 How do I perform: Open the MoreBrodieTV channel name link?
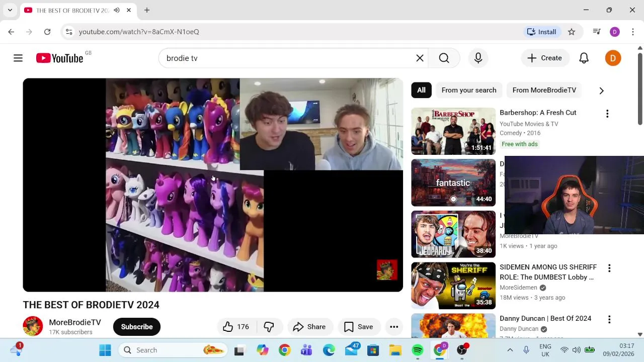tap(75, 322)
